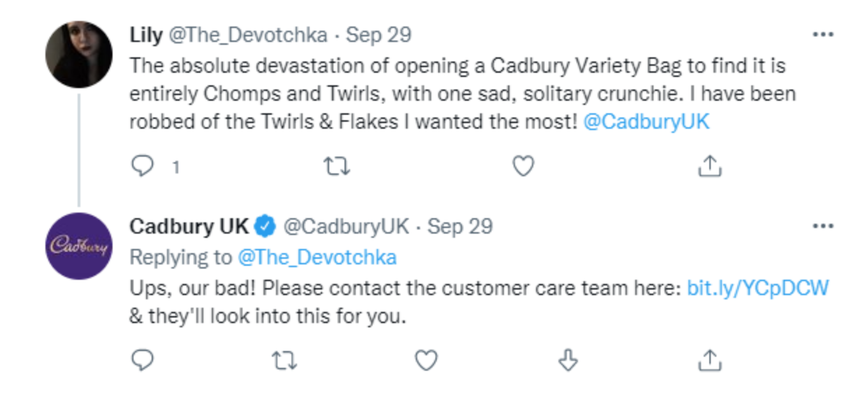Open the bit.ly/YCpDCW customer care link
This screenshot has height=414, width=868.
pos(758,288)
